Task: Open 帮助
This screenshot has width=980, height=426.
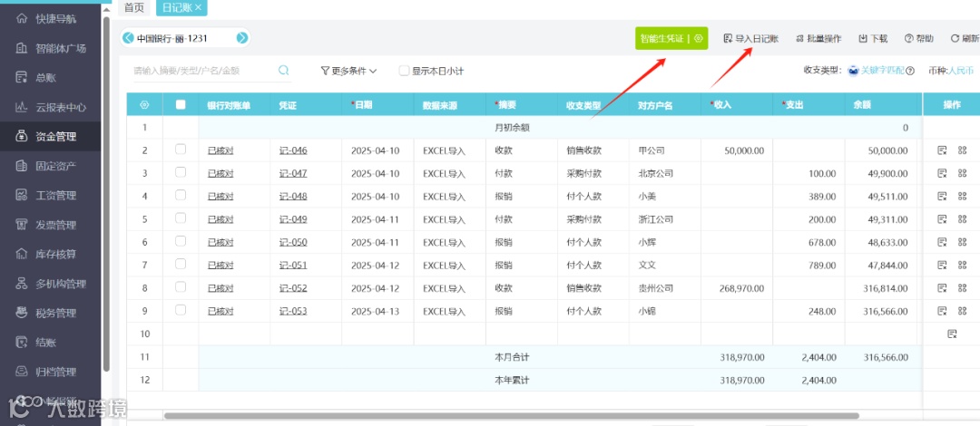Action: tap(918, 38)
